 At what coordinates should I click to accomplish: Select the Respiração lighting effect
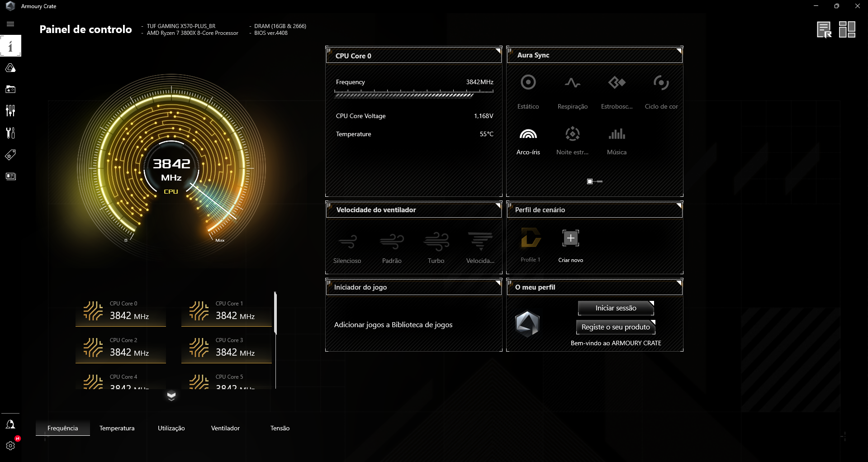point(572,92)
